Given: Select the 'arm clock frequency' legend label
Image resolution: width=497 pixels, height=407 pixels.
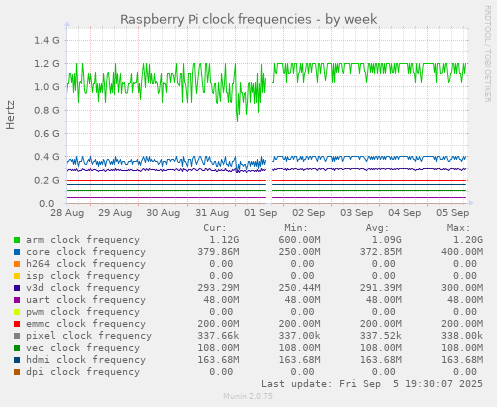Looking at the screenshot, I should pyautogui.click(x=83, y=240).
